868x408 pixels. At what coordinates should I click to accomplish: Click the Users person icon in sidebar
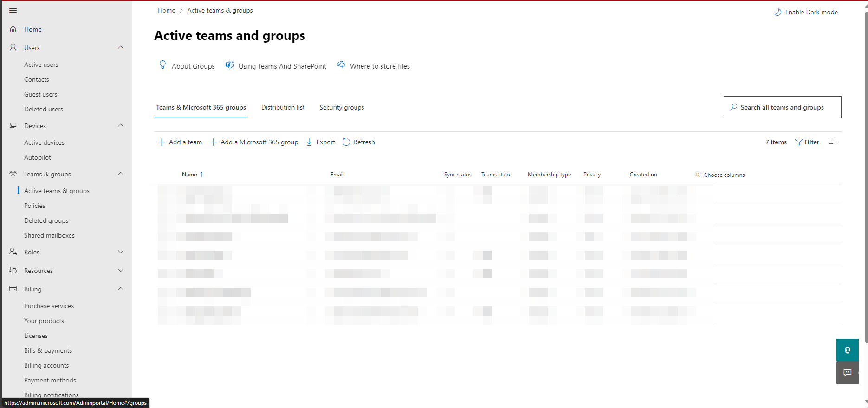(13, 48)
